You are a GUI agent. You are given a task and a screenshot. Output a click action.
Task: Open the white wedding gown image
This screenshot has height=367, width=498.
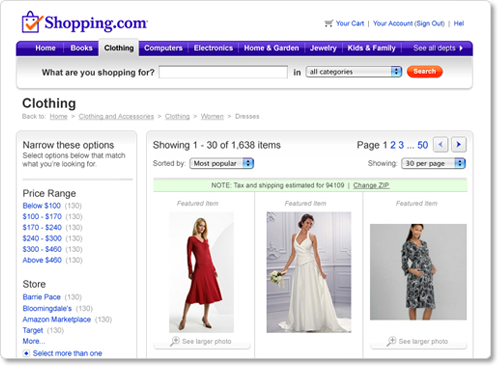point(309,272)
